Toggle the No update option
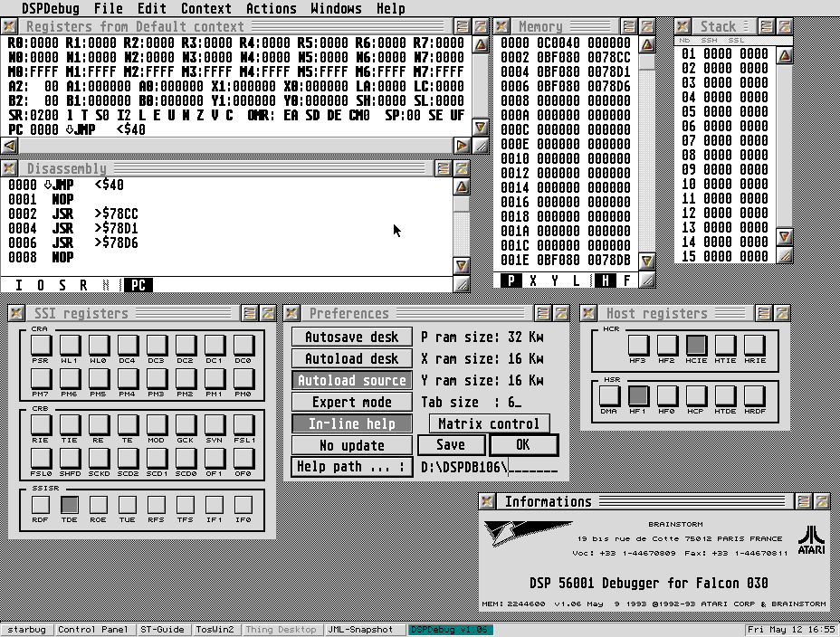The height and width of the screenshot is (637, 840). 352,445
